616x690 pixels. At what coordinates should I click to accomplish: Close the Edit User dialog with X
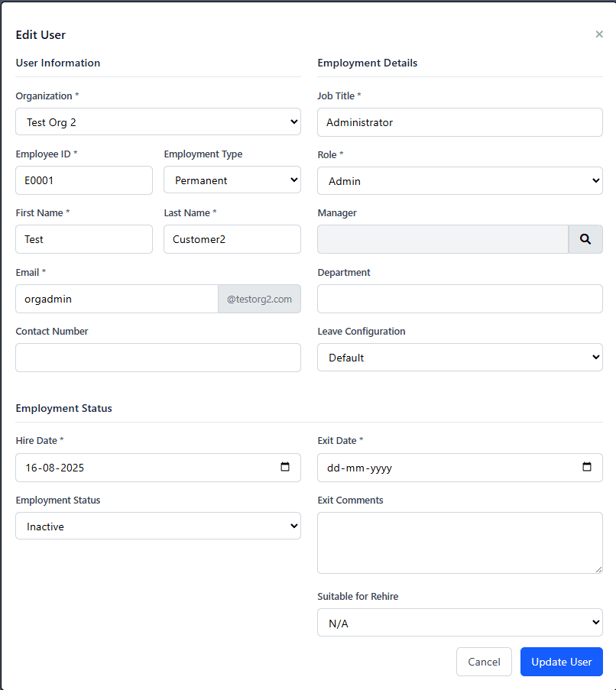click(x=599, y=34)
